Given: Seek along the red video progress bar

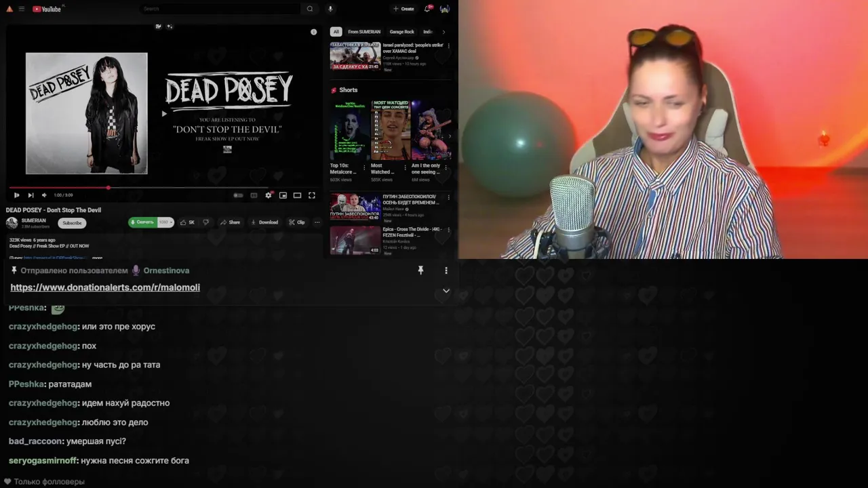Looking at the screenshot, I should point(163,188).
